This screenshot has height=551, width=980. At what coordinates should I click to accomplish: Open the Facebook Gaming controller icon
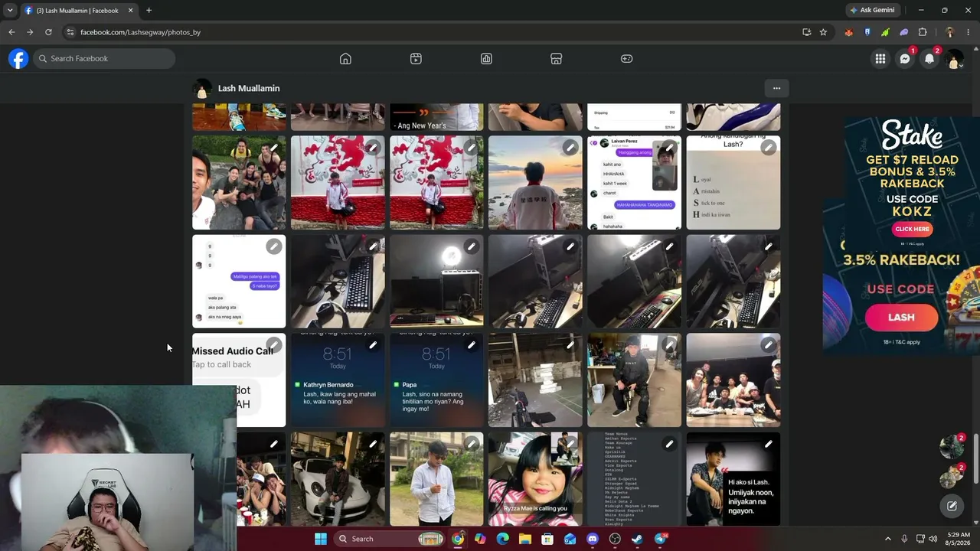click(x=627, y=59)
